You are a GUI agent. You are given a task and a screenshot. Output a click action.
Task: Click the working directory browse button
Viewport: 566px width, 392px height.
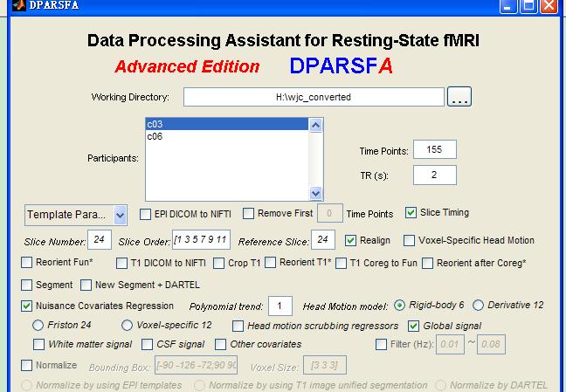pyautogui.click(x=459, y=97)
